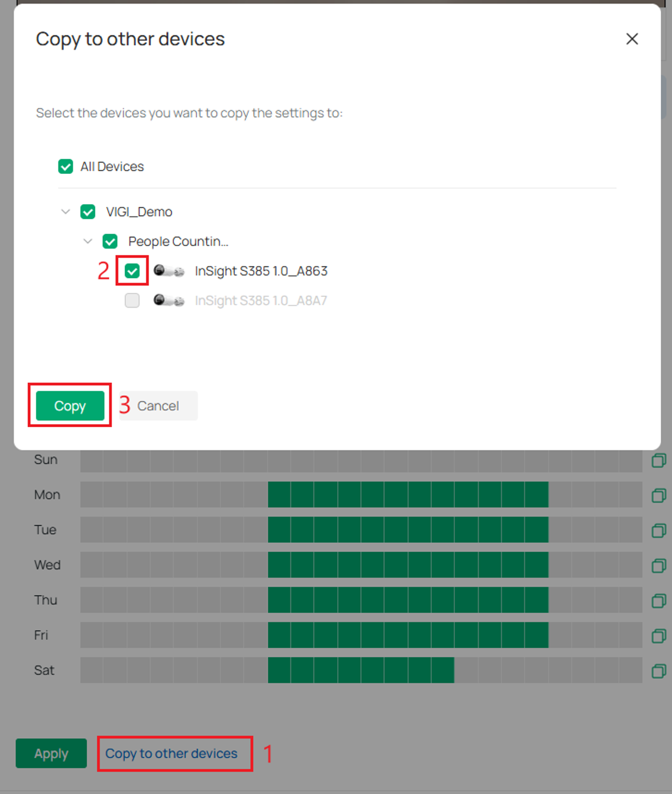Click the Fri row label

pyautogui.click(x=41, y=635)
